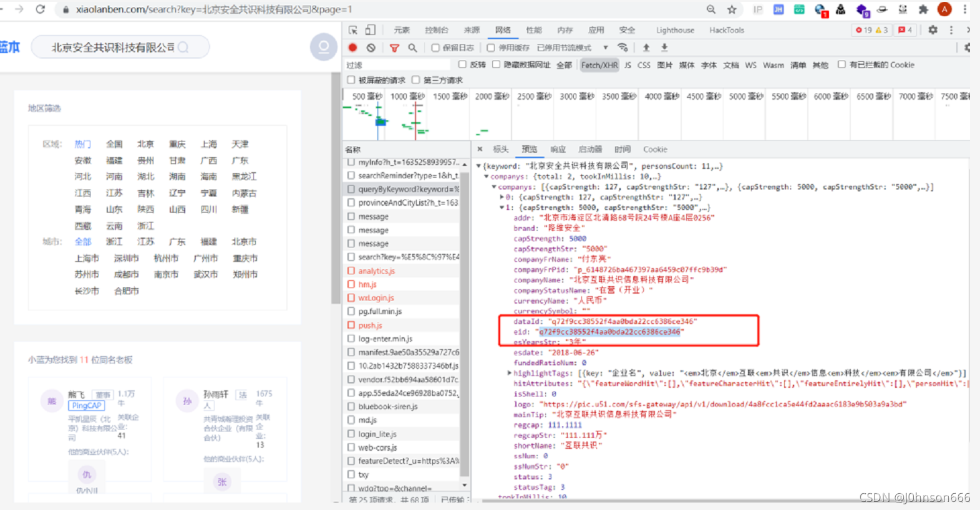Check the box beside analytics.js request

351,271
